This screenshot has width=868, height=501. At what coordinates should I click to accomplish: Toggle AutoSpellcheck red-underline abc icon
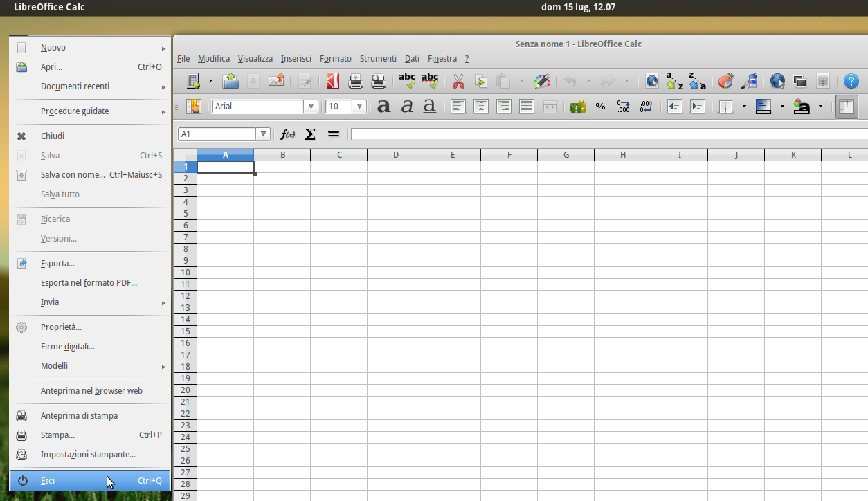[430, 81]
